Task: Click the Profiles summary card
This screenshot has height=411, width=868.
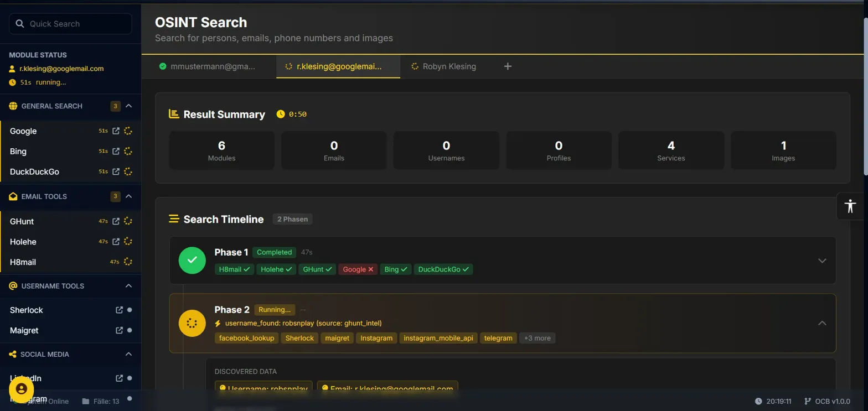Action: tap(559, 150)
